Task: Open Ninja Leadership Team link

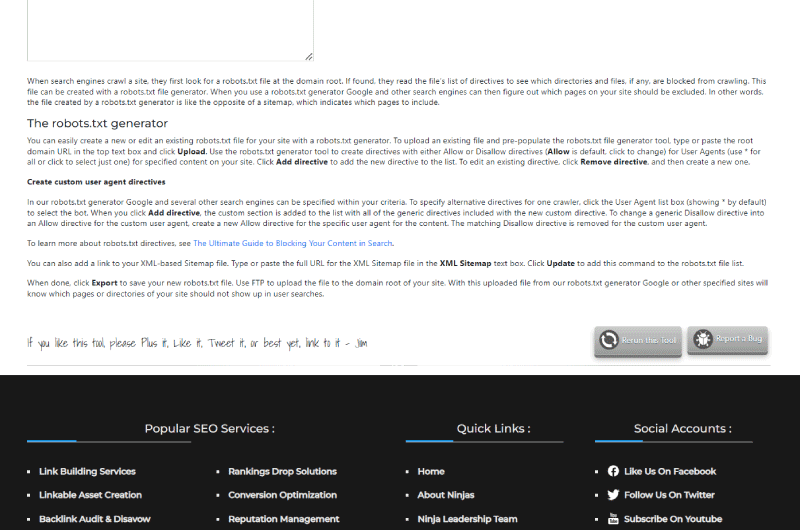Action: (x=467, y=519)
